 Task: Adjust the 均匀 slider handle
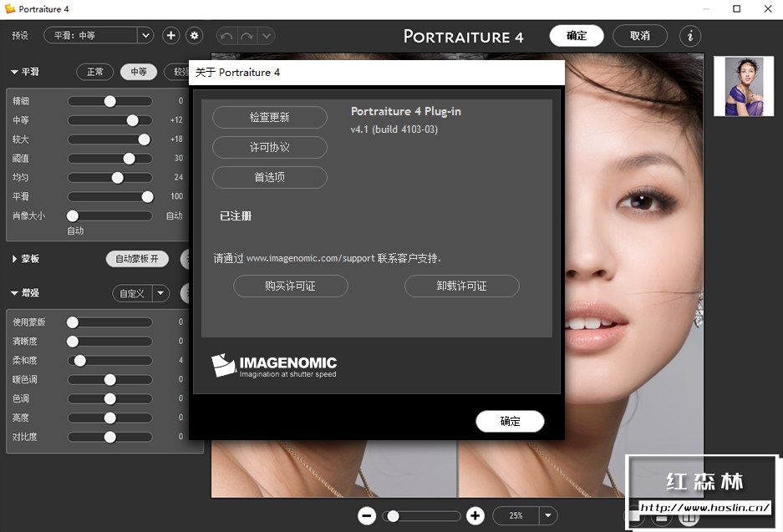click(x=117, y=178)
